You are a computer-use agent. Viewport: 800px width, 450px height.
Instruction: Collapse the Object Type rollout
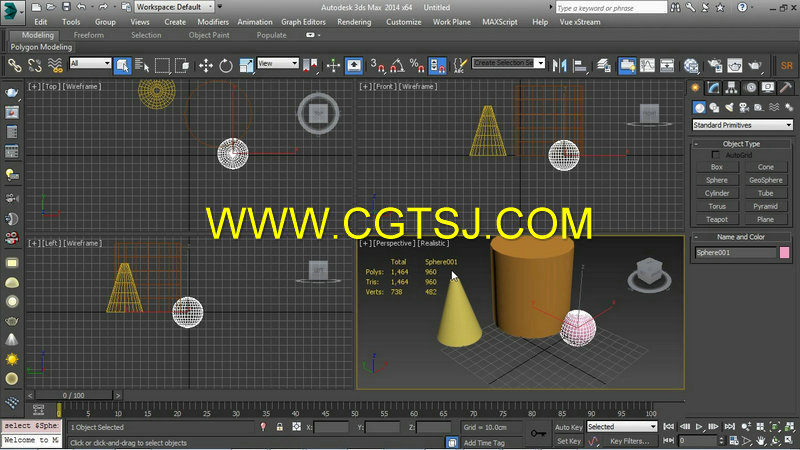pos(741,144)
